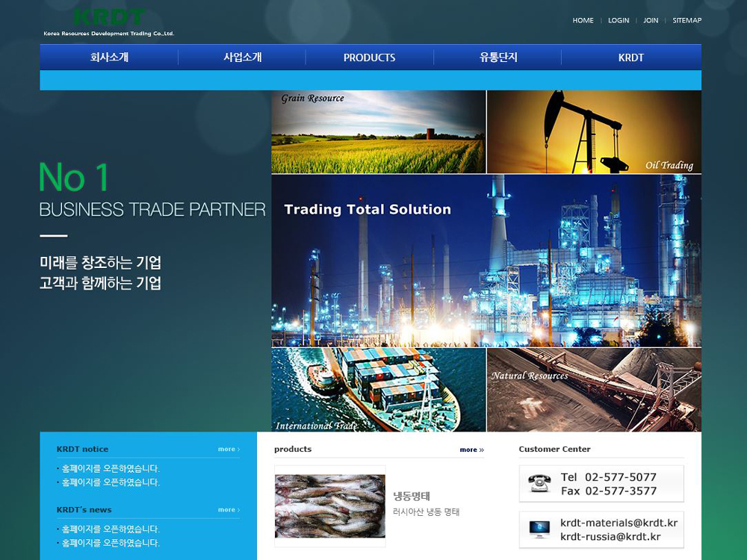Open the HOME link in the top navigation
This screenshot has height=560, width=747.
[x=583, y=20]
